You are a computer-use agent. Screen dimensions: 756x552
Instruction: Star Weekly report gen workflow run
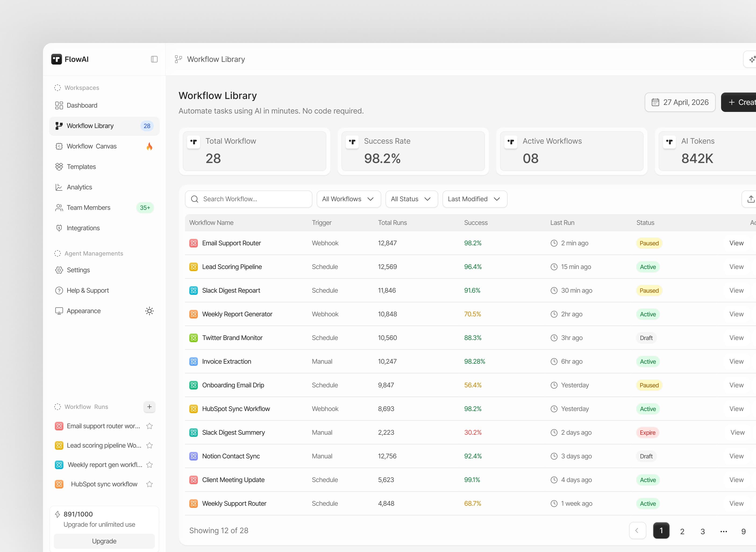click(149, 465)
